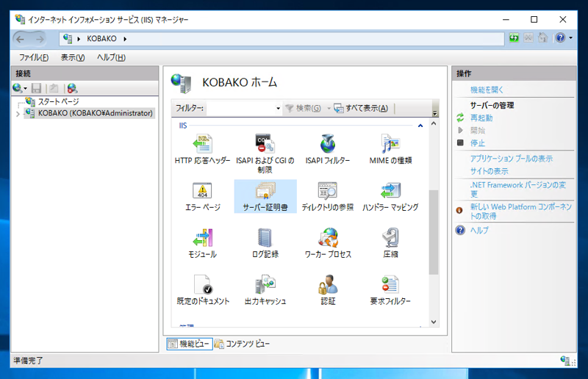Image resolution: width=588 pixels, height=379 pixels.
Task: Open the モジュール feature
Action: 203,243
